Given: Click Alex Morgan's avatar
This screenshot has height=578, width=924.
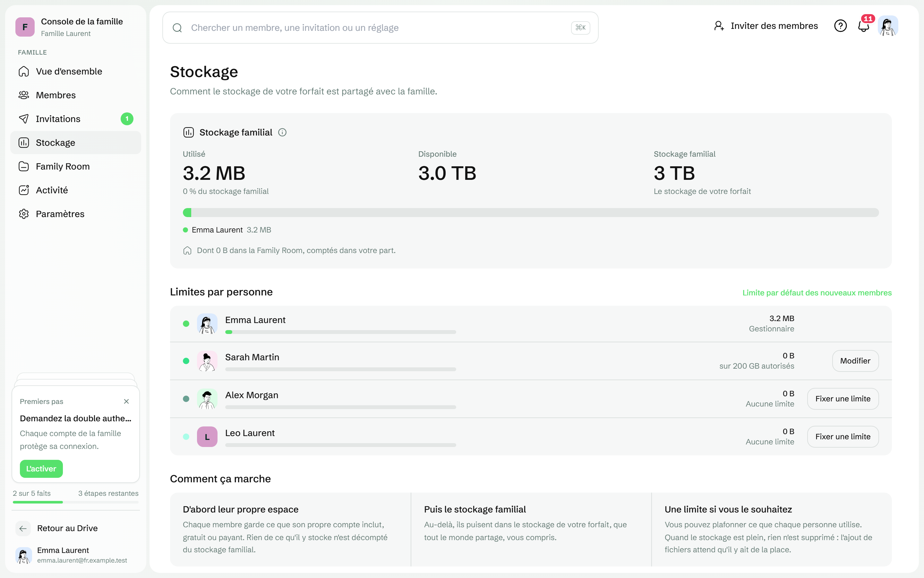Looking at the screenshot, I should pyautogui.click(x=207, y=399).
